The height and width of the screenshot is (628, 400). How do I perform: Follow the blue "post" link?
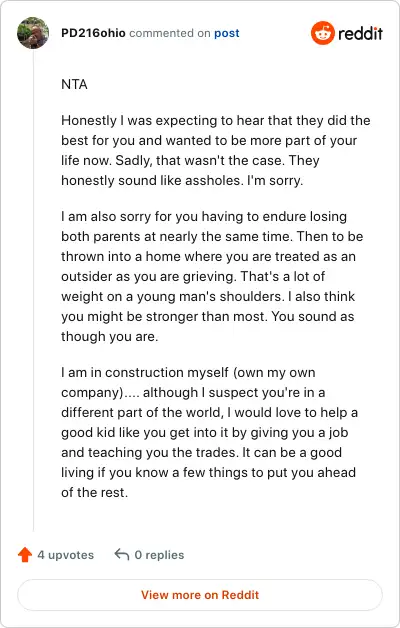click(x=227, y=33)
